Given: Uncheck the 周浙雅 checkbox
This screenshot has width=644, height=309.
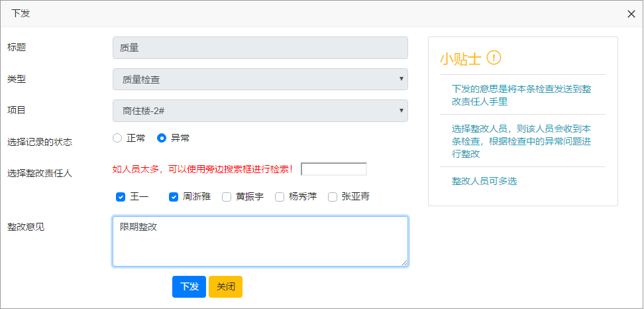Looking at the screenshot, I should pyautogui.click(x=174, y=197).
